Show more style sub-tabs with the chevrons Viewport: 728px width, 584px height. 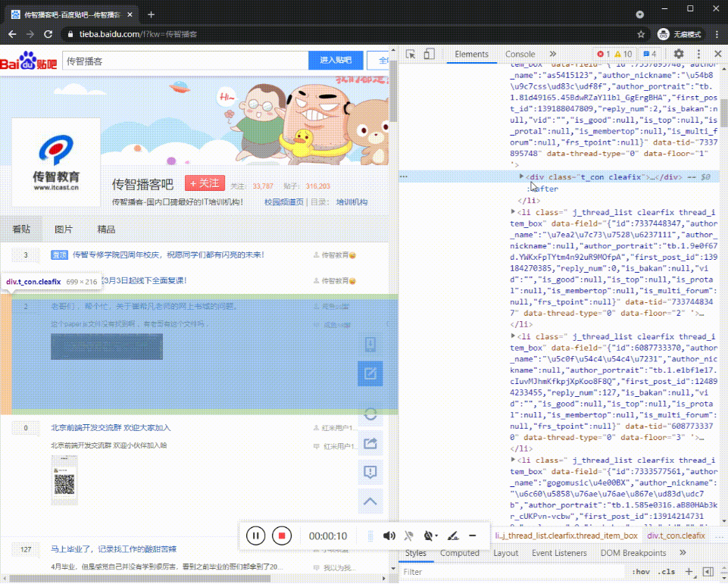click(683, 553)
